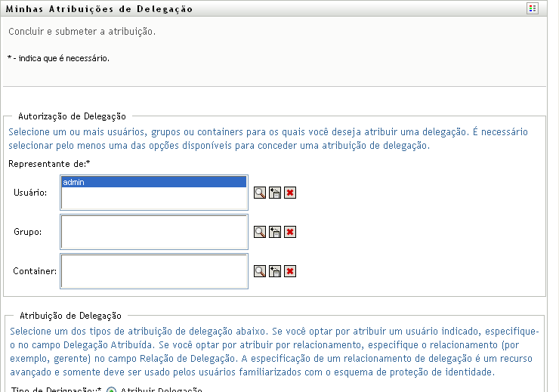The image size is (559, 392).
Task: Open the history list icon in the Container row
Action: pyautogui.click(x=275, y=271)
